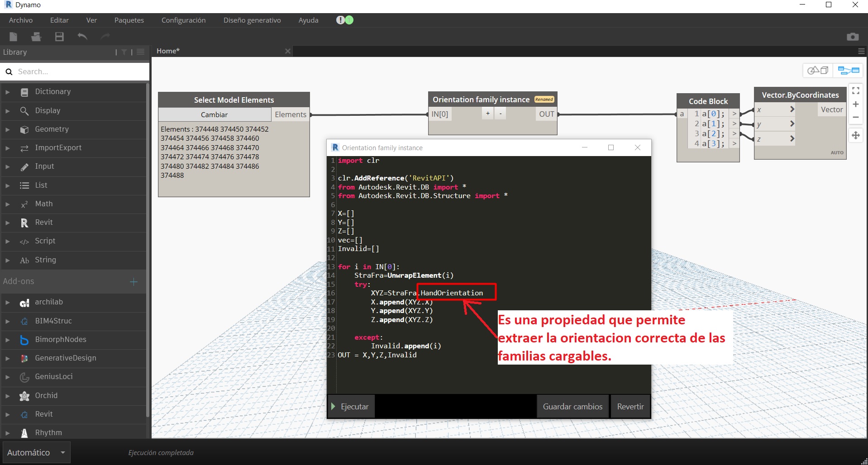The image size is (868, 465).
Task: Click the Rhythm add-on icon
Action: 24,433
